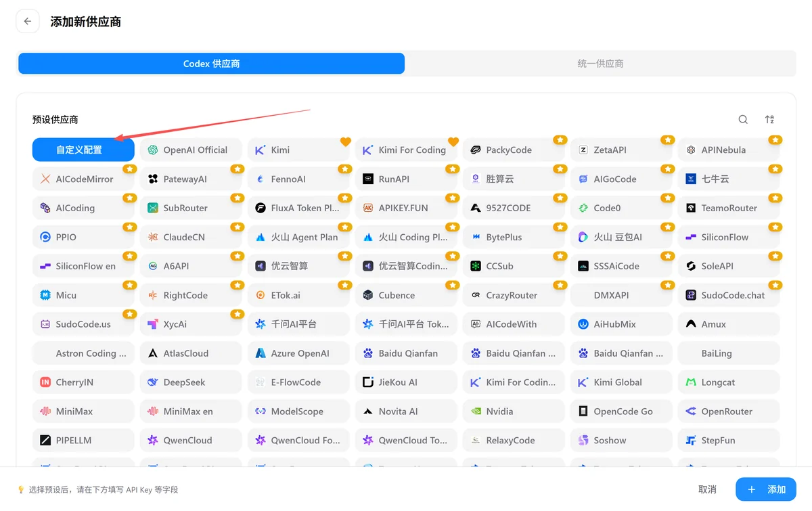Select the Kimi For Coding preset with heart
This screenshot has width=812, height=511.
[406, 150]
